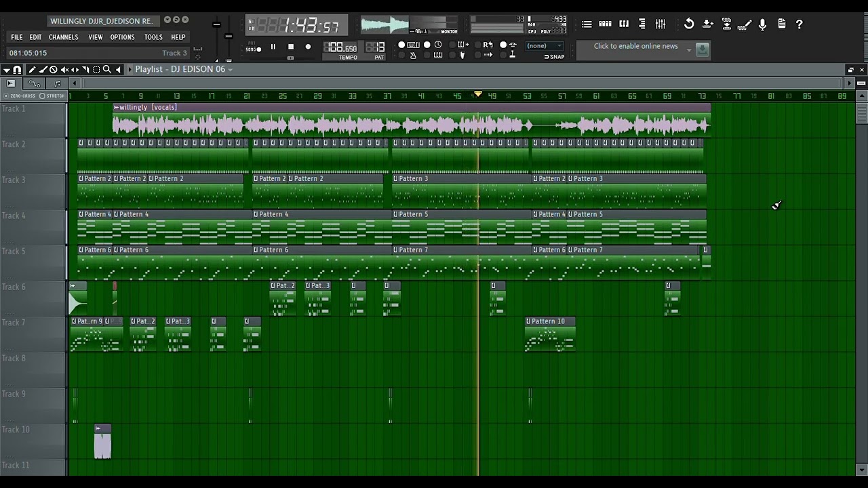Toggle the Song/Pattern mode switch
This screenshot has height=488, width=868.
pos(254,48)
